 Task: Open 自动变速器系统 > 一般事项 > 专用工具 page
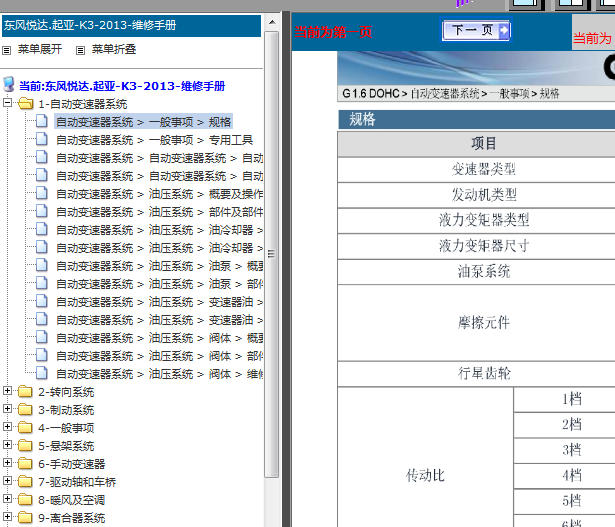click(155, 140)
